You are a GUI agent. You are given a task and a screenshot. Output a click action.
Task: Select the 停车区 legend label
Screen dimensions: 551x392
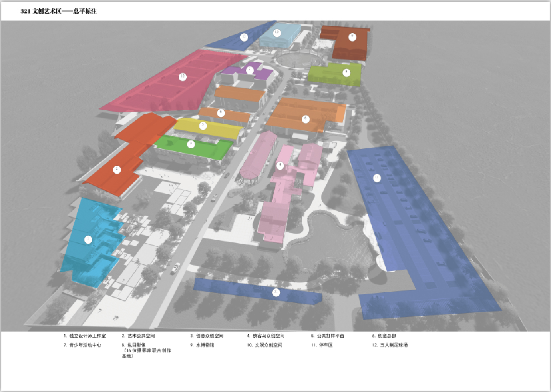click(324, 345)
